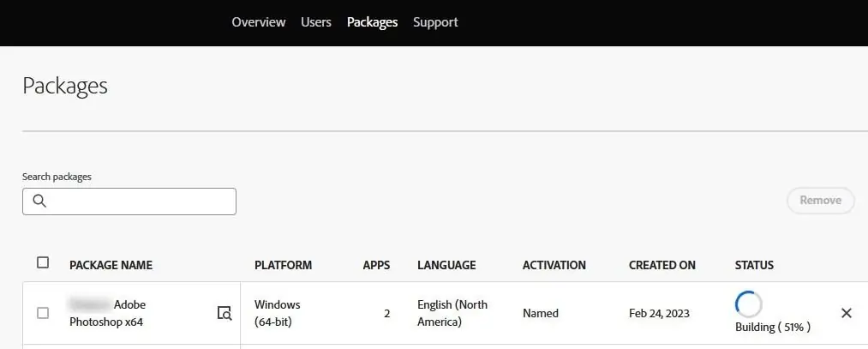
Task: Click the STATUS column header
Action: (754, 265)
